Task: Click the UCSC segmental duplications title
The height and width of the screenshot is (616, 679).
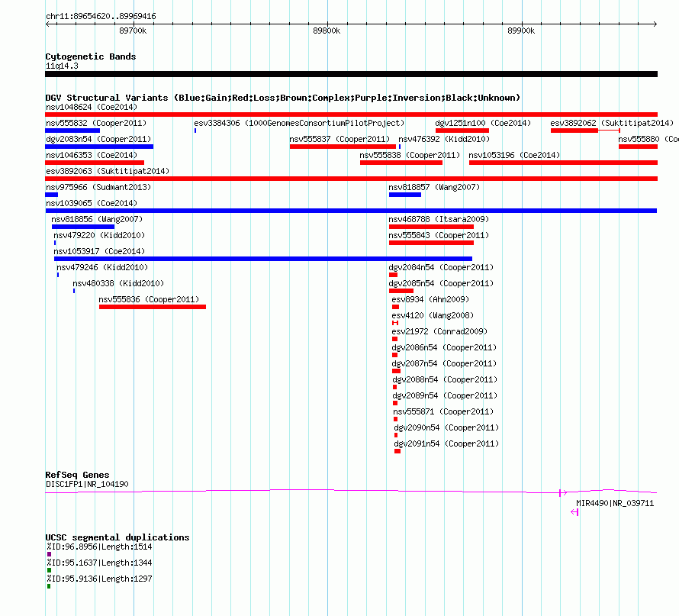Action: [117, 537]
